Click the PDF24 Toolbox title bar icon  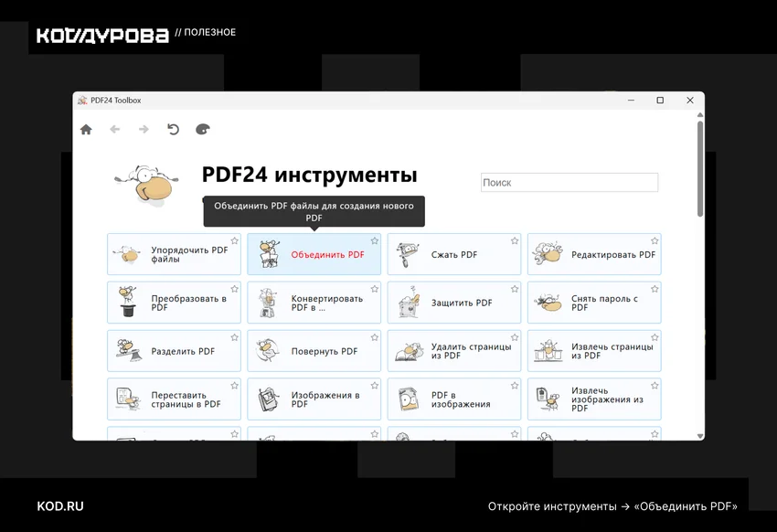(82, 100)
